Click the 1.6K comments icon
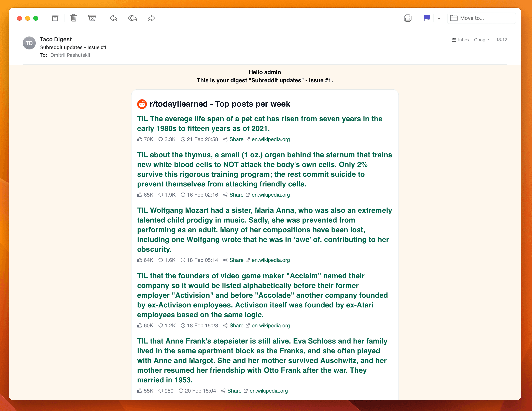The height and width of the screenshot is (411, 532). click(x=161, y=260)
